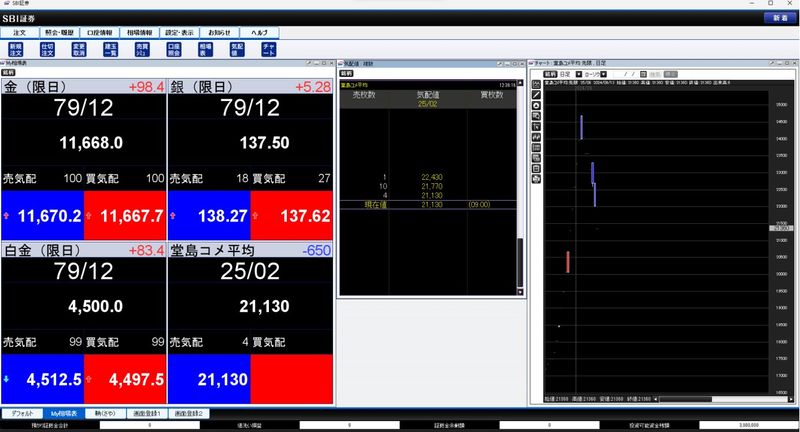
Task: Expand the ローソク chart type dropdown
Action: 600,74
